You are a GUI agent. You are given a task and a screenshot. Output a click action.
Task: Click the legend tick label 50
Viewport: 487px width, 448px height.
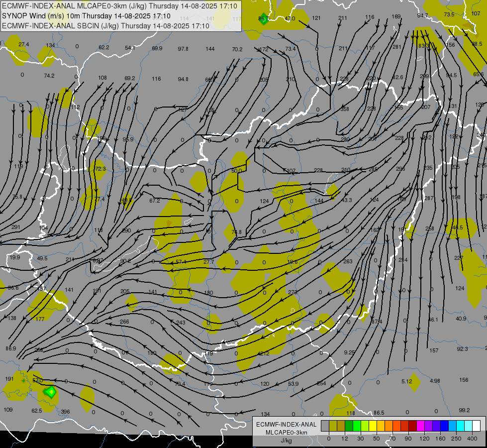[377, 439]
